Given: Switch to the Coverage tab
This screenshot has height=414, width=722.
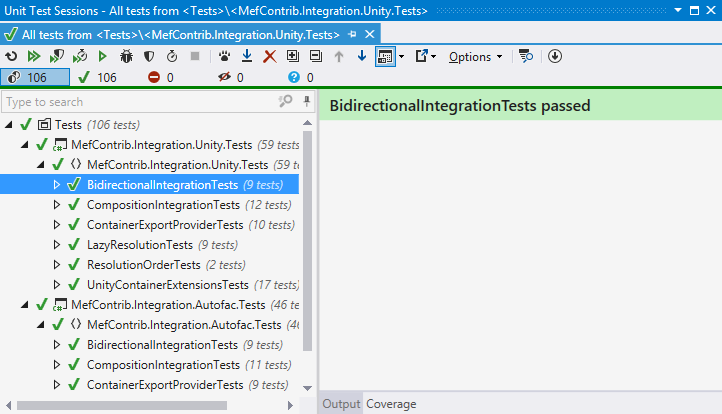Looking at the screenshot, I should pyautogui.click(x=391, y=404).
